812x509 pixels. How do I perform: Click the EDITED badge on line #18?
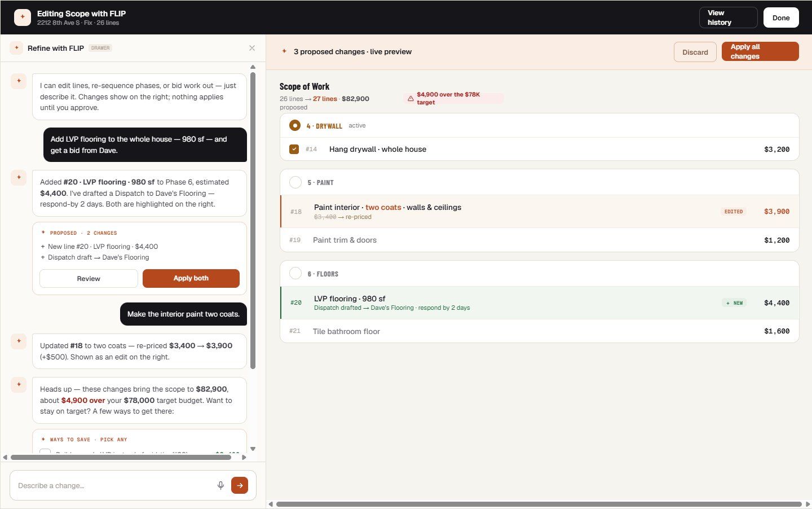pyautogui.click(x=734, y=212)
